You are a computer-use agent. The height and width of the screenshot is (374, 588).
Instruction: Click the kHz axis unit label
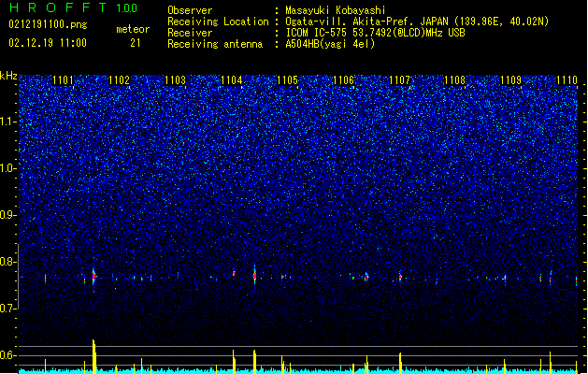[8, 76]
